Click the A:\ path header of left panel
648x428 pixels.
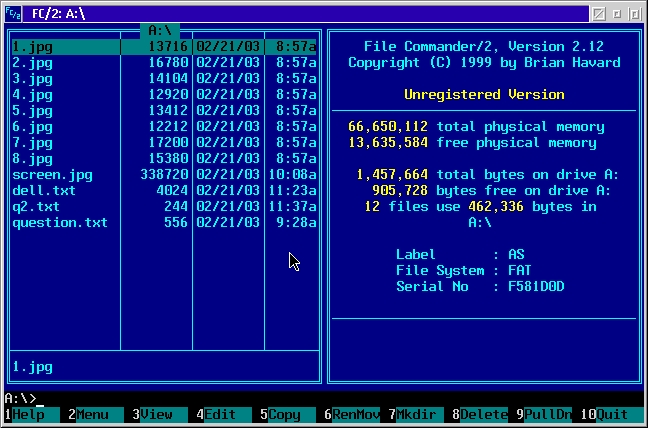pos(160,31)
